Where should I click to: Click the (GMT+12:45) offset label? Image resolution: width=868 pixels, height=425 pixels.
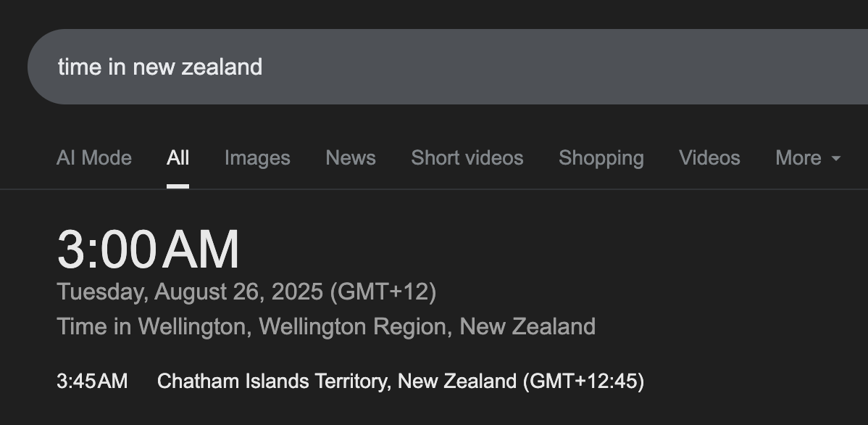[x=584, y=381]
